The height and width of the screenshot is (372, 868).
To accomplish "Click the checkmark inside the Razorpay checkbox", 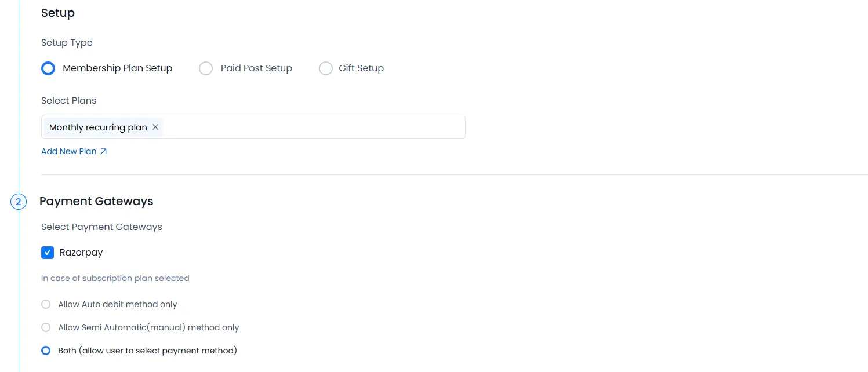I will tap(48, 252).
